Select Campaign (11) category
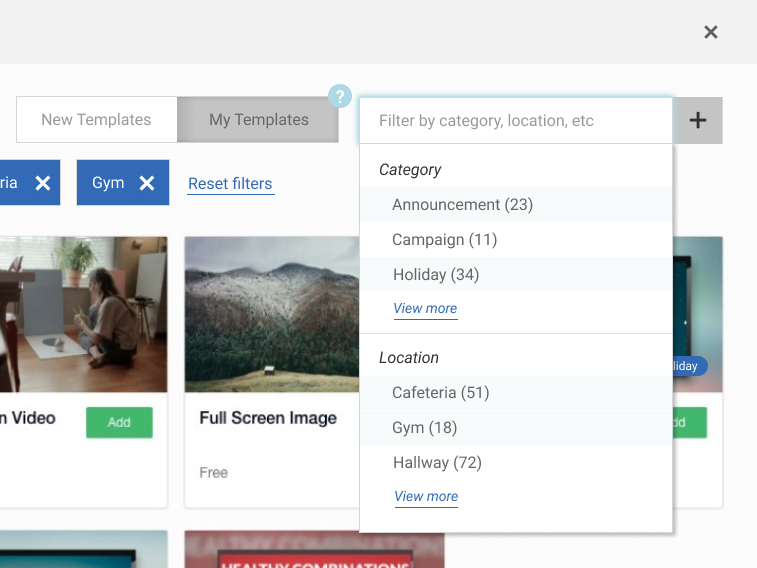Viewport: 757px width, 568px height. pos(516,240)
